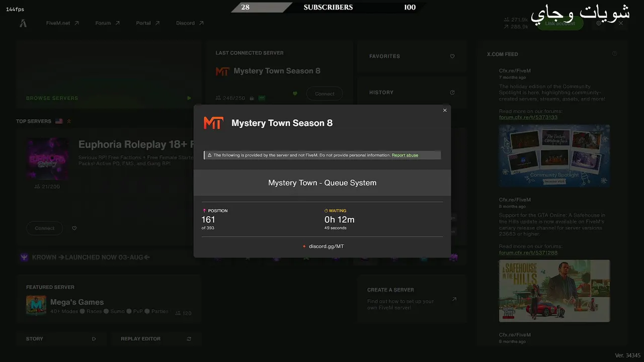This screenshot has height=362, width=644.
Task: Click the lock icon on Mystery Town card
Action: pyautogui.click(x=252, y=98)
